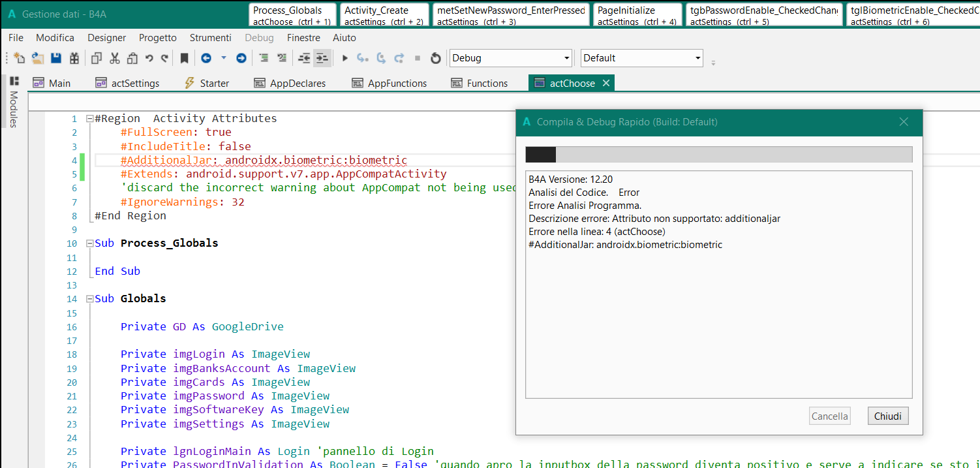Navigate forward with the blue arrow

241,58
